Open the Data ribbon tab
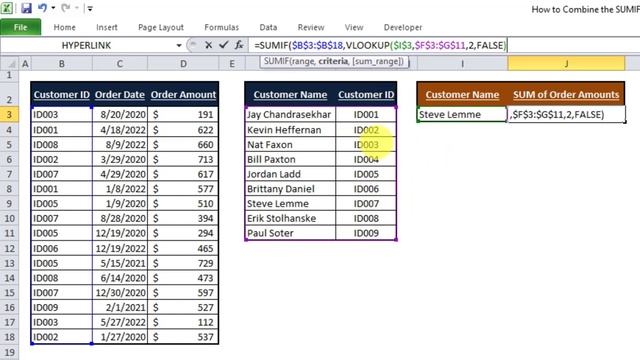The width and height of the screenshot is (640, 360). pyautogui.click(x=268, y=27)
